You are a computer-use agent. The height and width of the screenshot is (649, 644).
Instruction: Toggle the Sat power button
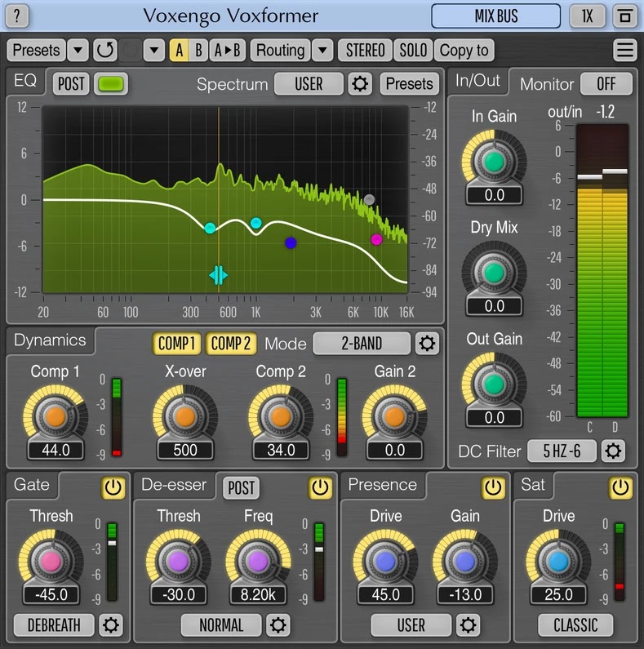point(620,487)
